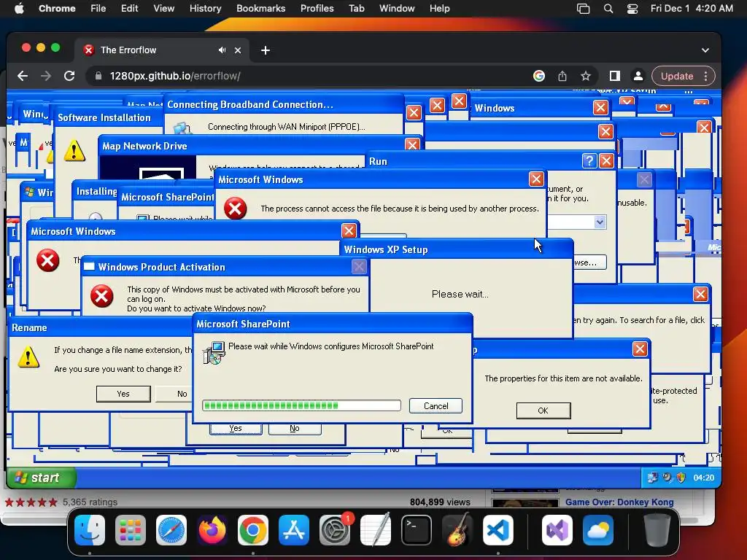Click the XP tray security shield icon
747x560 pixels.
click(681, 478)
